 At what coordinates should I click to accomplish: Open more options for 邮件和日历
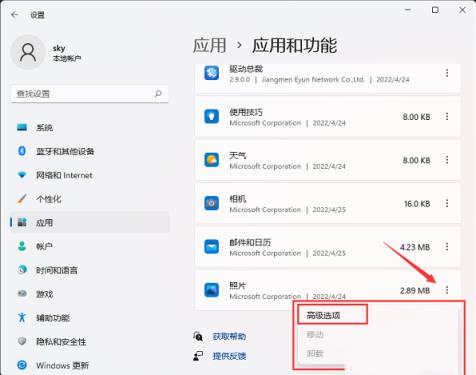tap(447, 247)
